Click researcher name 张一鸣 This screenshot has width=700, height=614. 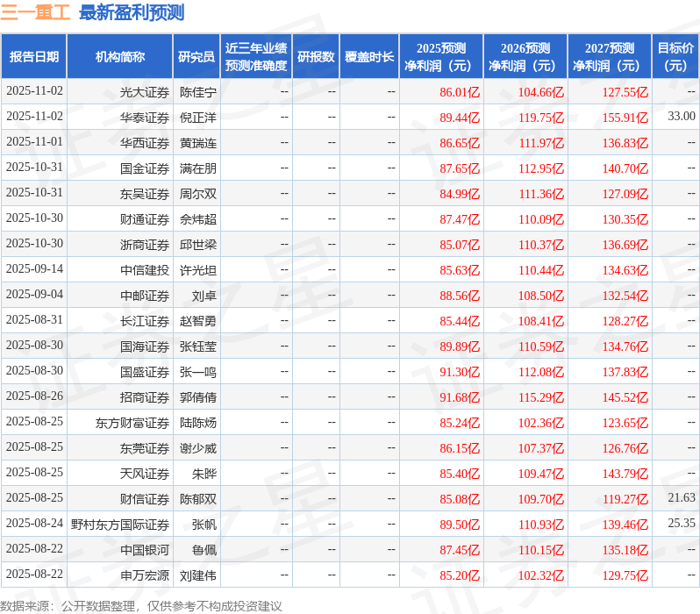click(198, 373)
